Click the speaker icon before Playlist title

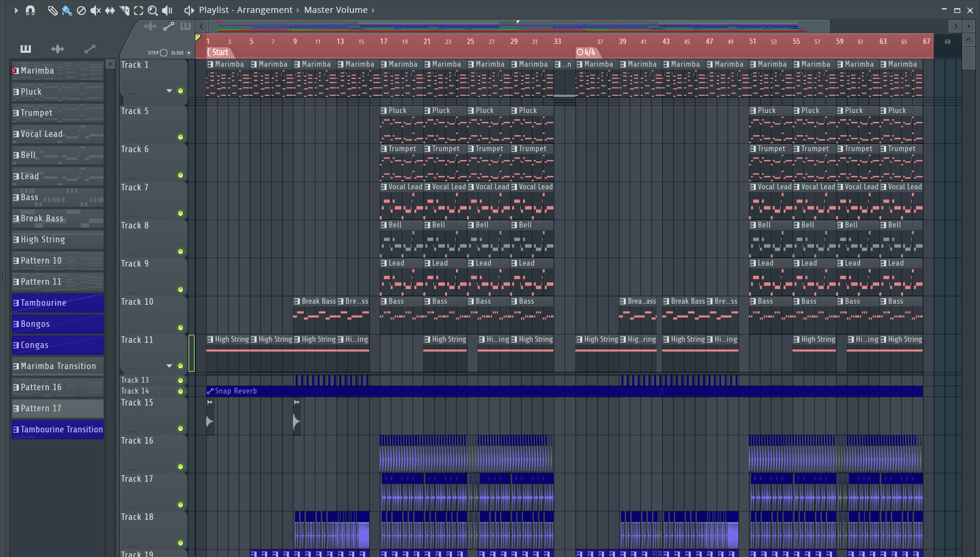pos(189,10)
